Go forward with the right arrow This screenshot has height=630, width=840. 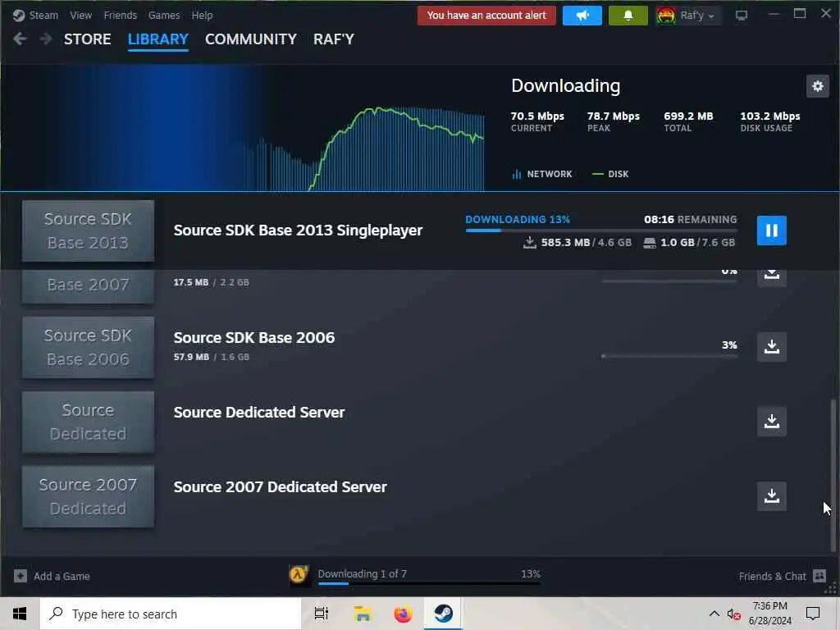tap(46, 39)
